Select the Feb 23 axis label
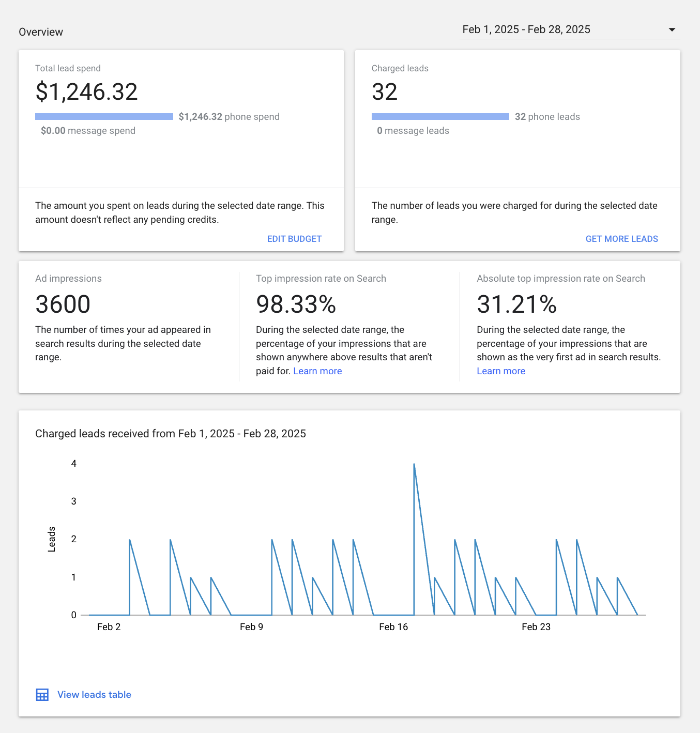The width and height of the screenshot is (700, 733). [x=536, y=627]
